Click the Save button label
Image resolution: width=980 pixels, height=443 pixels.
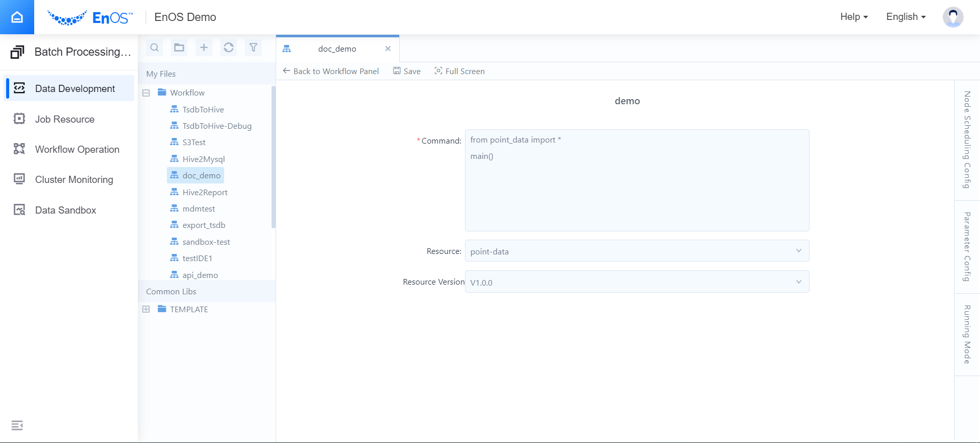click(x=412, y=72)
